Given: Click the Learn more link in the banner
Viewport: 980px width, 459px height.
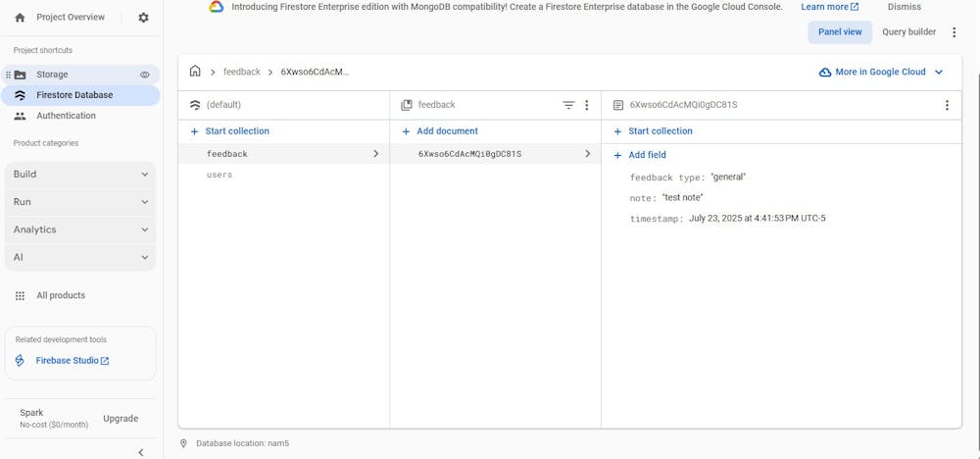Looking at the screenshot, I should point(829,7).
